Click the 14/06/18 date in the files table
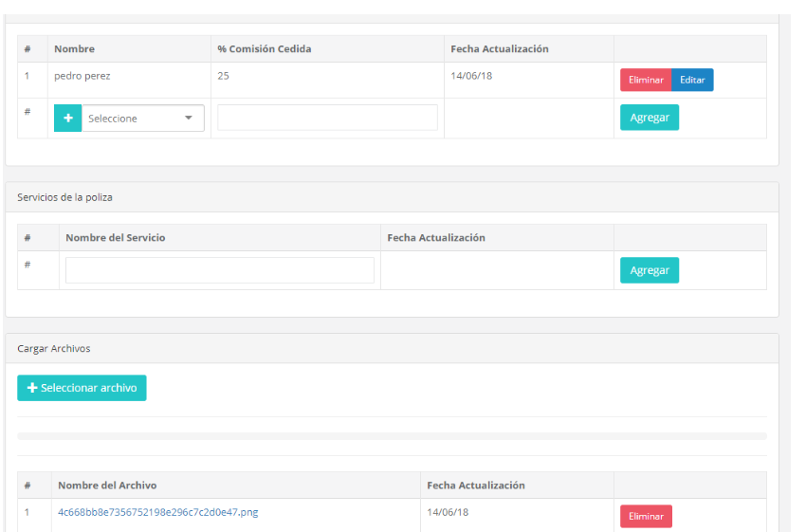Screen dimensions: 806x532 448,512
